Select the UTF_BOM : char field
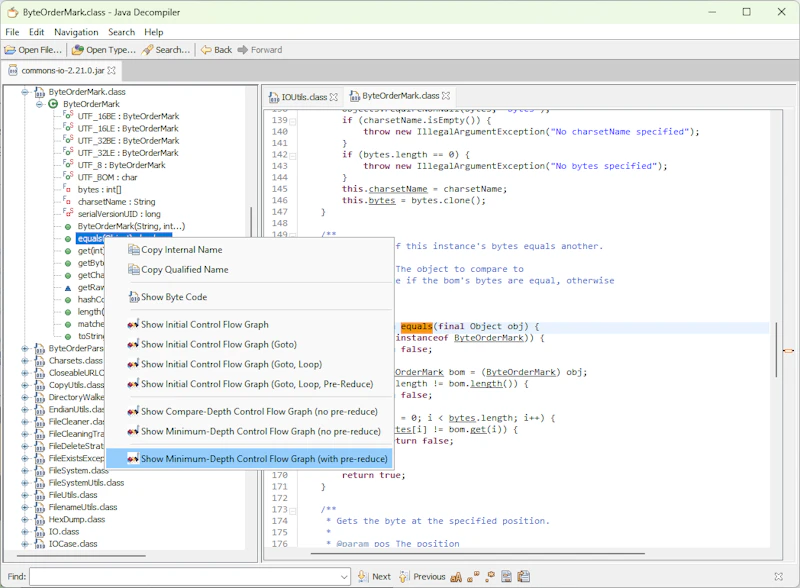This screenshot has height=588, width=800. 107,178
